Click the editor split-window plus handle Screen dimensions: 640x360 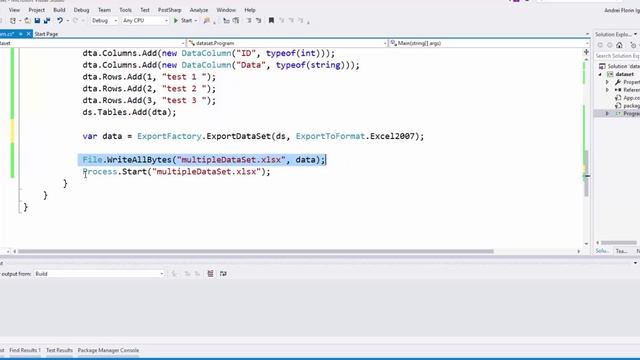click(586, 52)
